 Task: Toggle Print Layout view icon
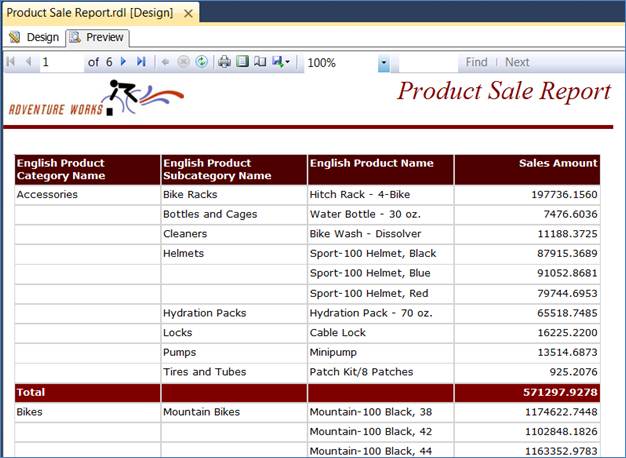click(x=242, y=62)
